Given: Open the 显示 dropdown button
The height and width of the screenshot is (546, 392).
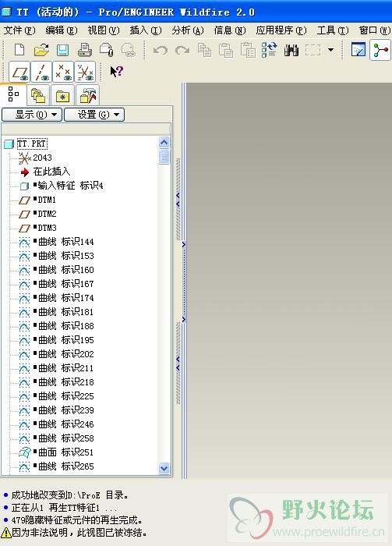Looking at the screenshot, I should click(x=32, y=114).
